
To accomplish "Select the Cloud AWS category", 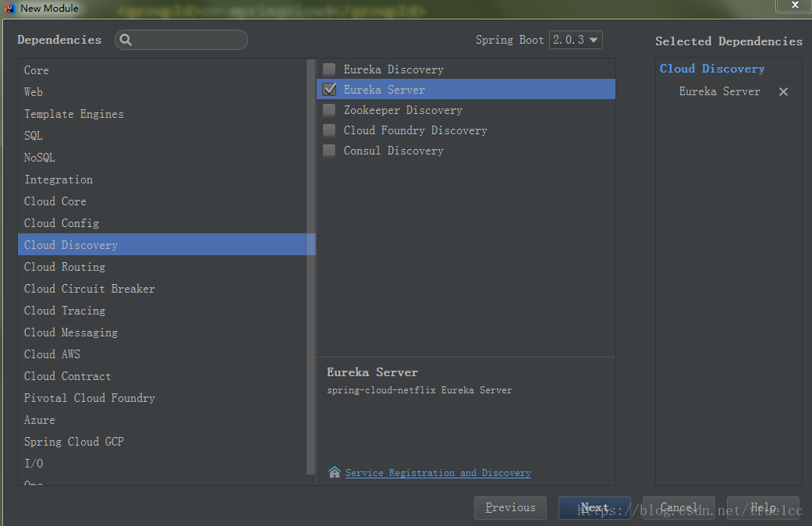I will [x=162, y=354].
